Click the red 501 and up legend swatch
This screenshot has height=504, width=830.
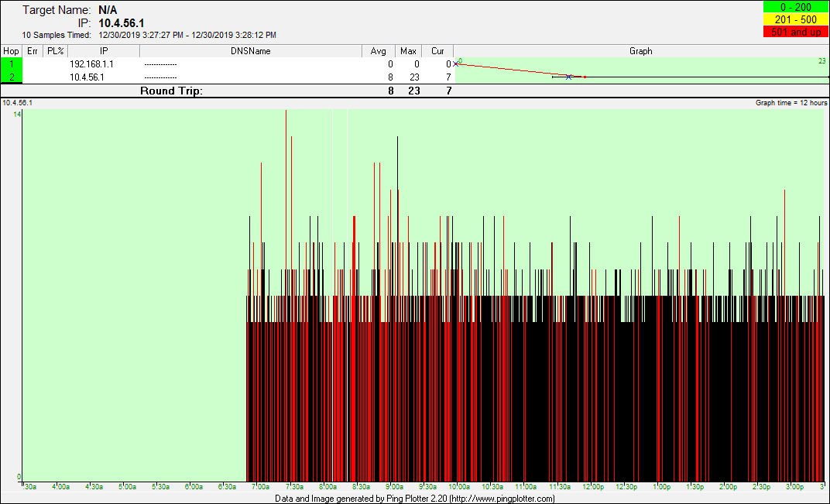tap(795, 32)
